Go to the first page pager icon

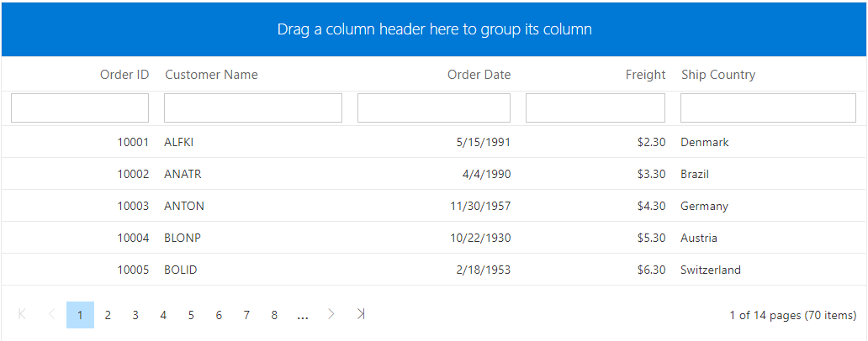click(x=22, y=314)
